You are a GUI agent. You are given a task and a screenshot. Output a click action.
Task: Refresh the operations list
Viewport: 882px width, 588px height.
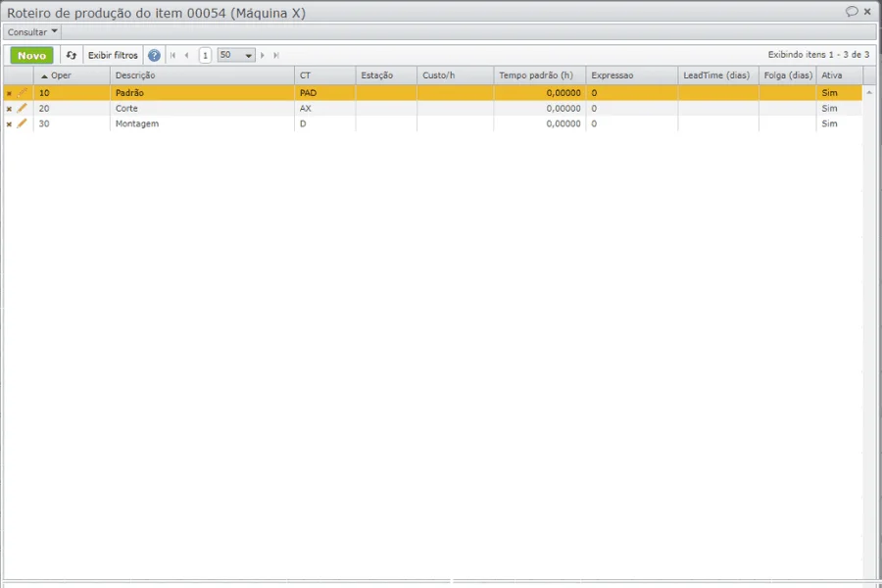72,55
